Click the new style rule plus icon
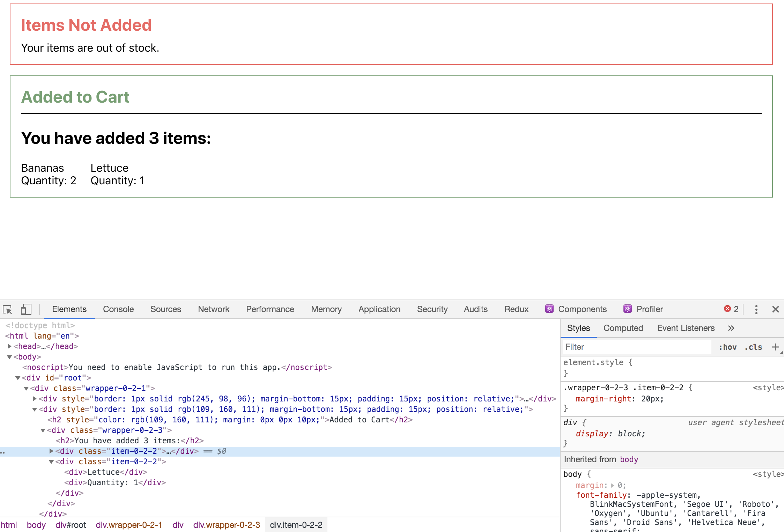This screenshot has height=532, width=784. pyautogui.click(x=775, y=347)
